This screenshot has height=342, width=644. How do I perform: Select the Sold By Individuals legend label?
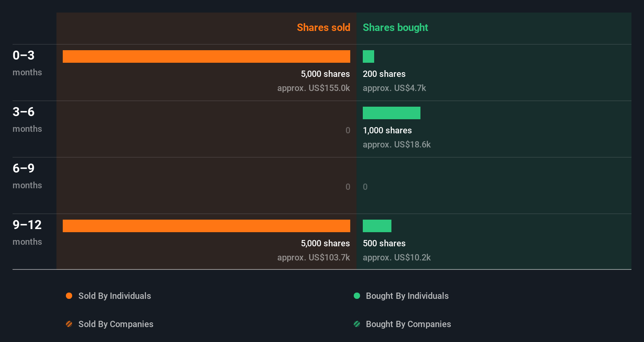(x=115, y=296)
